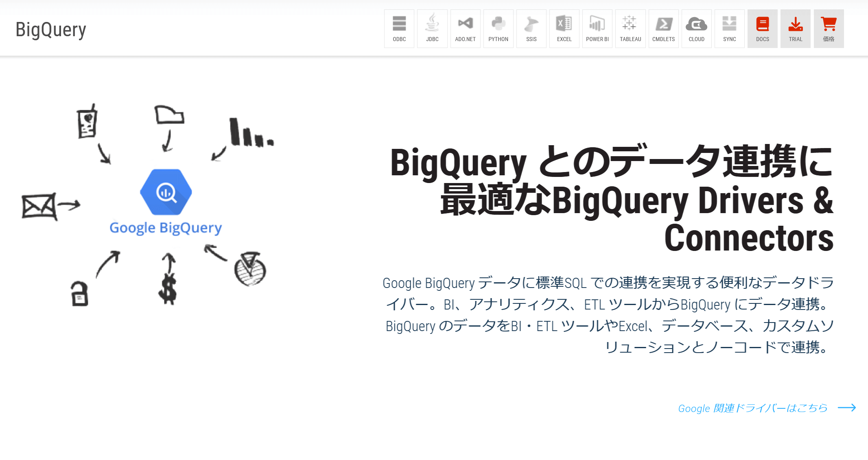Click the Google BigQuery hexagon logo

coord(166,192)
